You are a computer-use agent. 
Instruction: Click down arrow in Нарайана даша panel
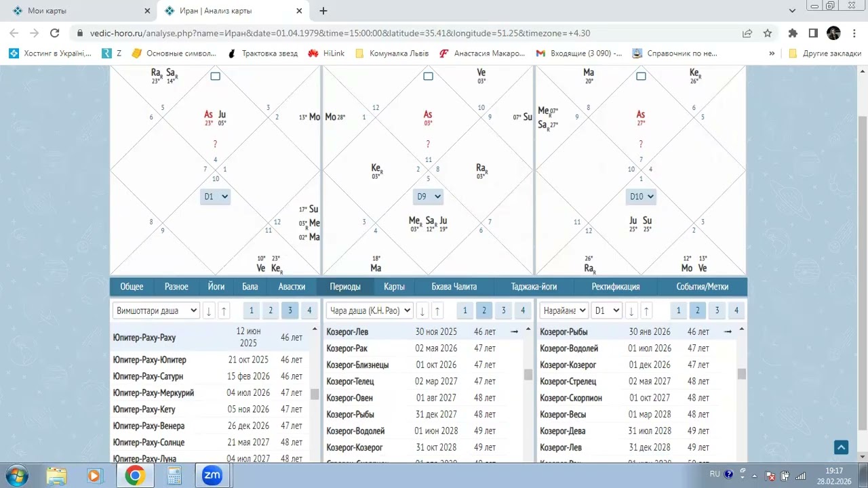(x=631, y=311)
